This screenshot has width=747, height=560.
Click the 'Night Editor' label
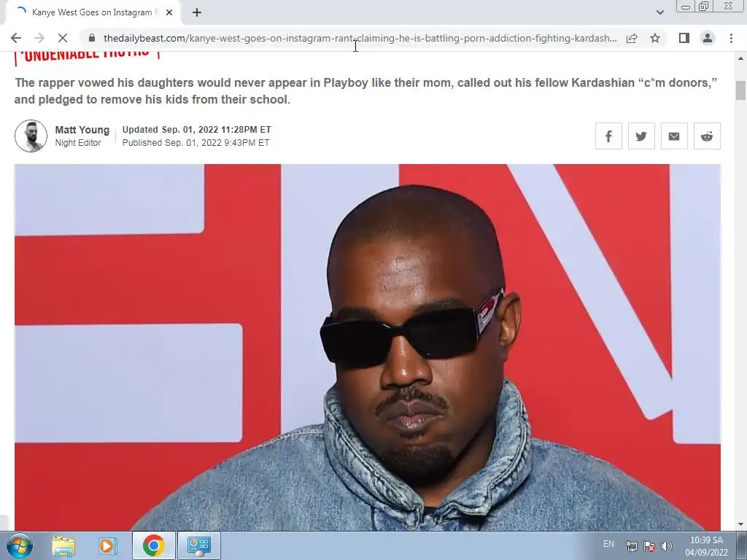[77, 143]
